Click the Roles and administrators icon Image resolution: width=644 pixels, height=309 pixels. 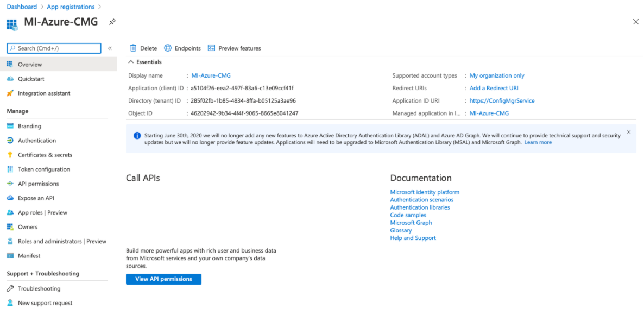[x=10, y=241]
